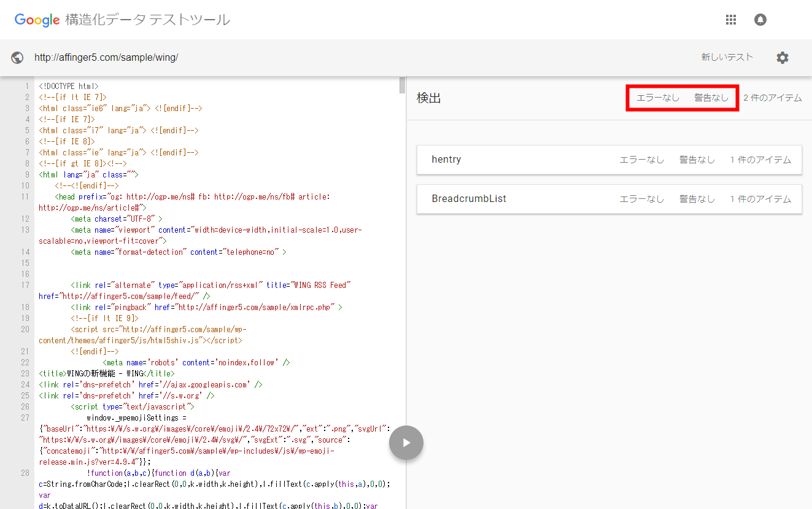The image size is (812, 509).
Task: Click the code pane scrollbar thumb
Action: pyautogui.click(x=402, y=85)
